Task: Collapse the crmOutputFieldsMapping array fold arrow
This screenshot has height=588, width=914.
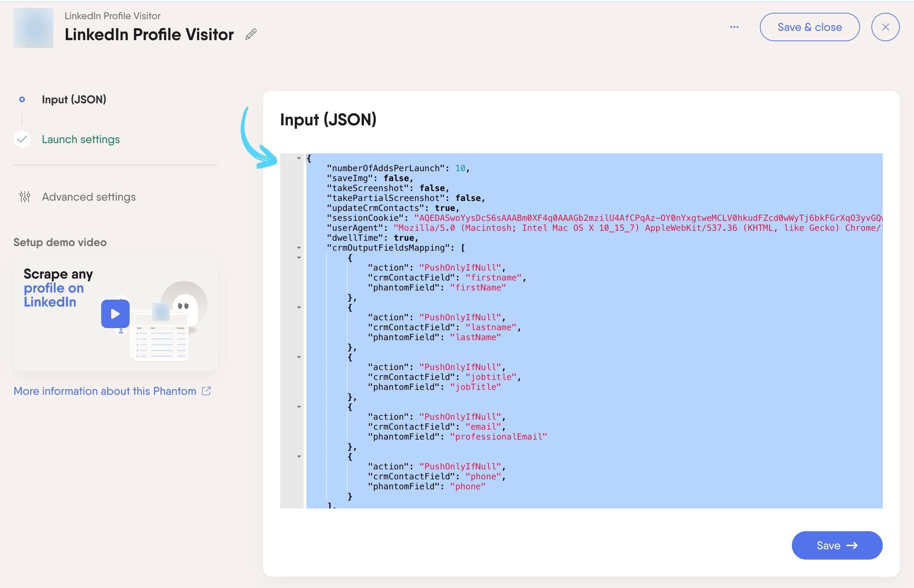Action: coord(299,248)
